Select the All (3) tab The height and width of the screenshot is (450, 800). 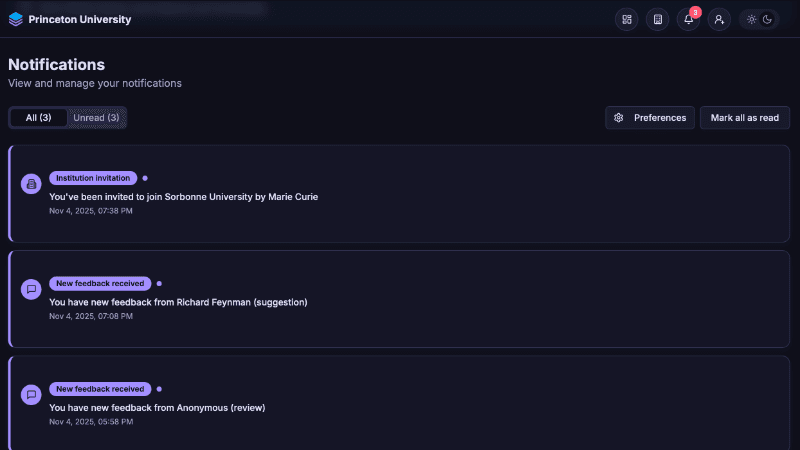(x=38, y=118)
